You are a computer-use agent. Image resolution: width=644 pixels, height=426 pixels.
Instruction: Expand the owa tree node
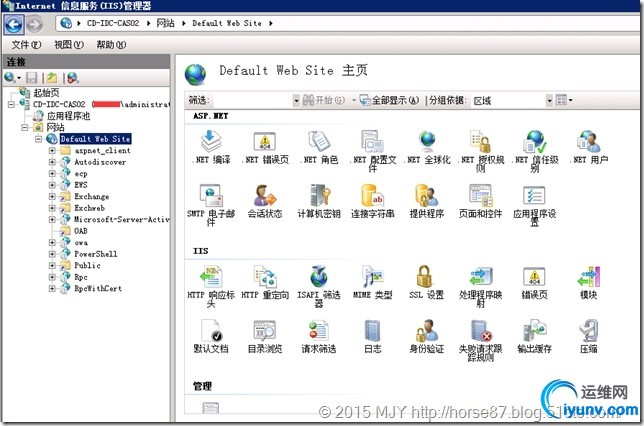point(52,243)
